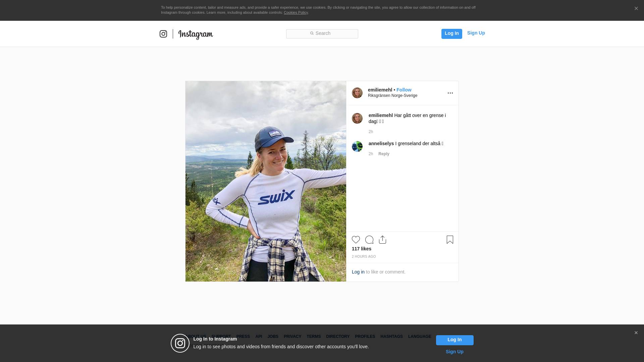Open the post options three-dots menu
The width and height of the screenshot is (644, 362).
coord(450,93)
